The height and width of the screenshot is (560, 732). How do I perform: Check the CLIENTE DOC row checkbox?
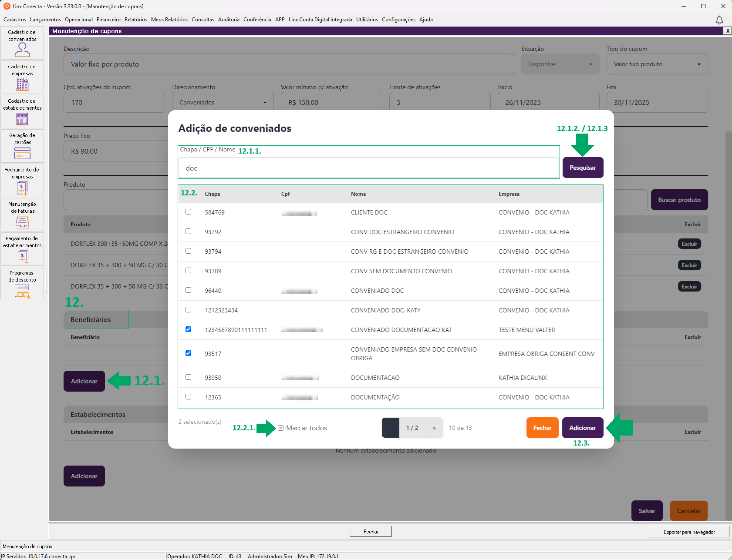[x=188, y=212]
